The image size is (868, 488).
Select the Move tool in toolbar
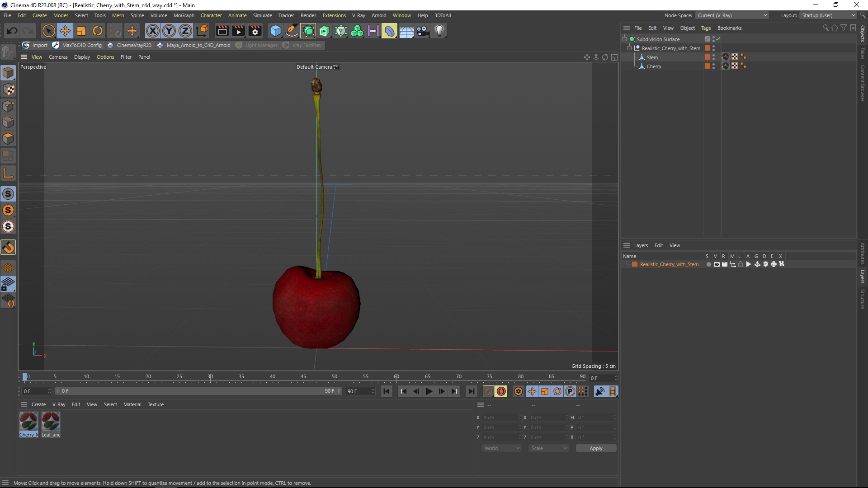(x=64, y=30)
